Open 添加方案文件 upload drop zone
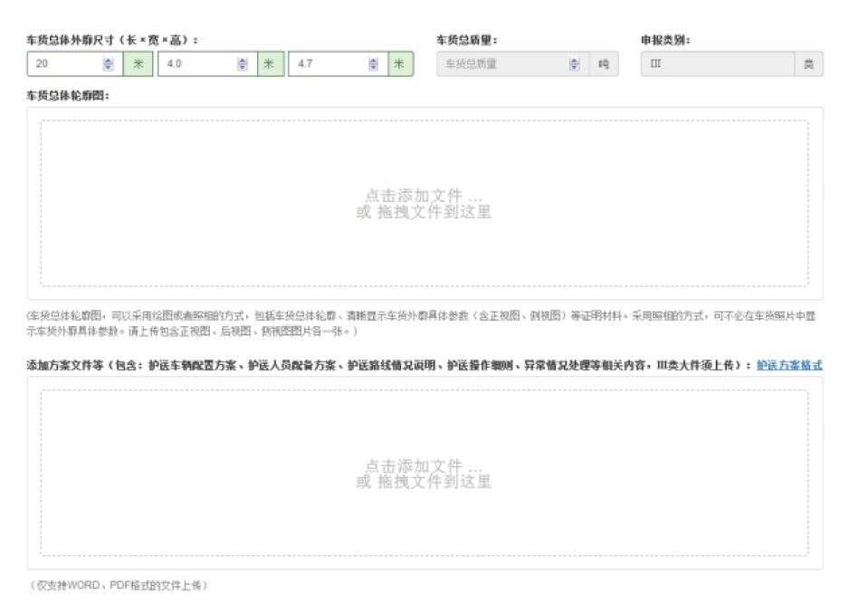868x605 pixels. 424,473
